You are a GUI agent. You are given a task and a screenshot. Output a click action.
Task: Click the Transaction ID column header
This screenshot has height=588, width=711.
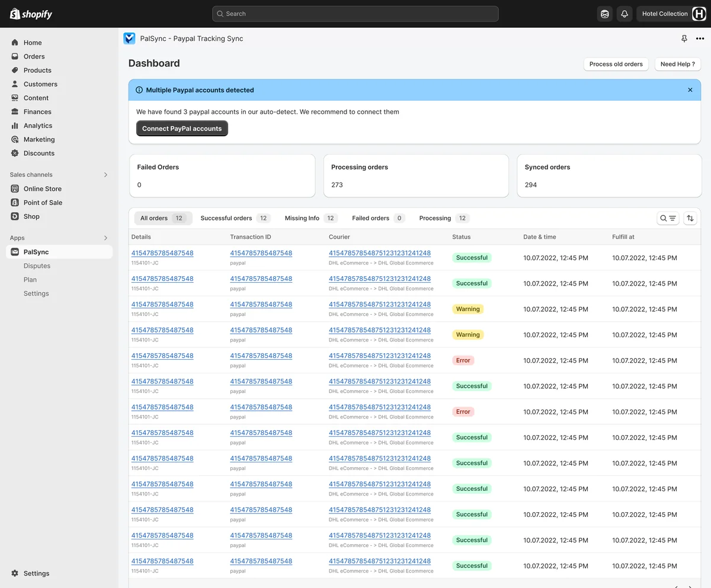click(251, 237)
